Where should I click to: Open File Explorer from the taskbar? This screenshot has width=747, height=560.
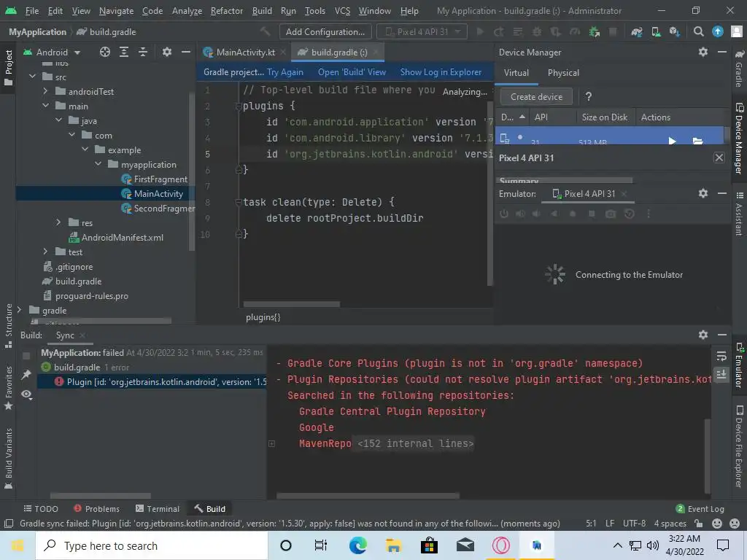pyautogui.click(x=393, y=545)
